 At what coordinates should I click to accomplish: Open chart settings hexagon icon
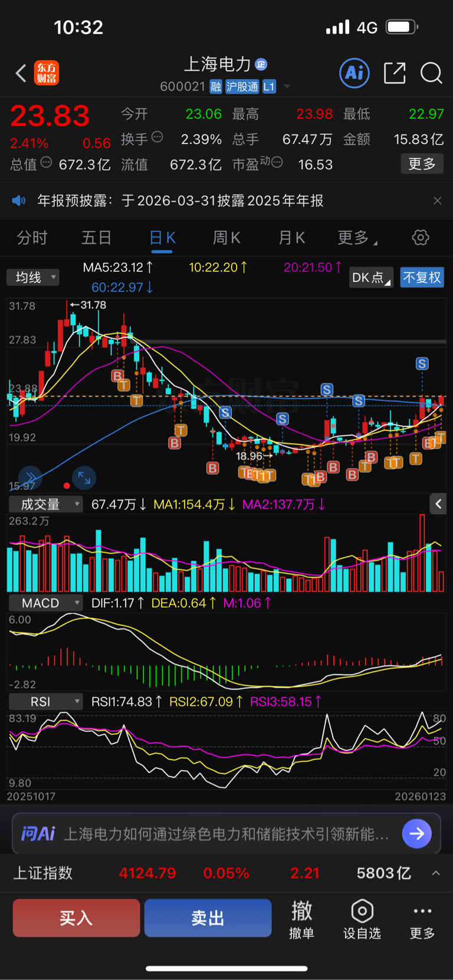[421, 238]
